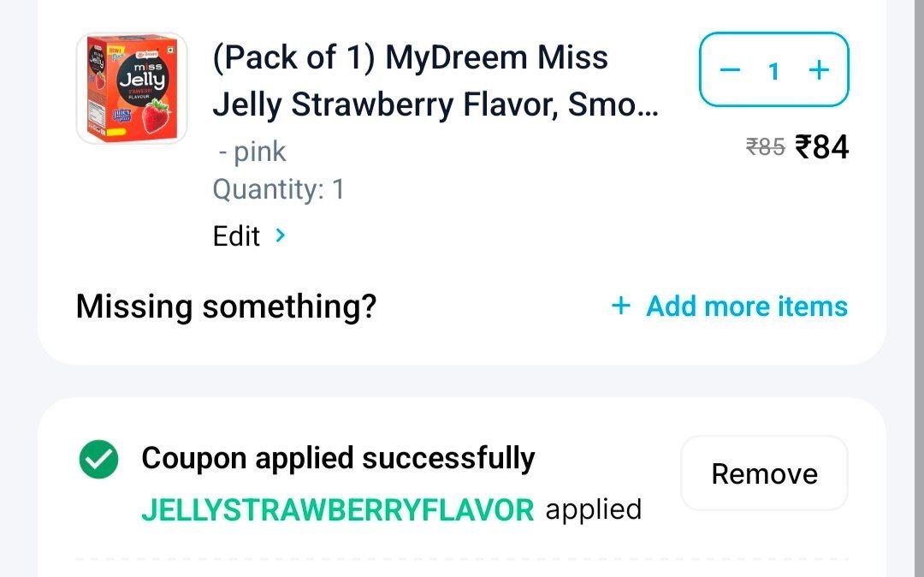Decrease jelly quantity with minus icon

[730, 70]
